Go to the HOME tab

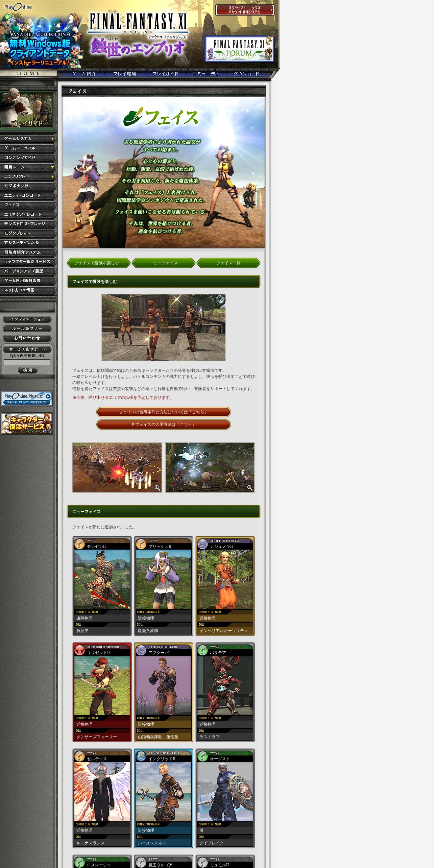click(x=28, y=73)
